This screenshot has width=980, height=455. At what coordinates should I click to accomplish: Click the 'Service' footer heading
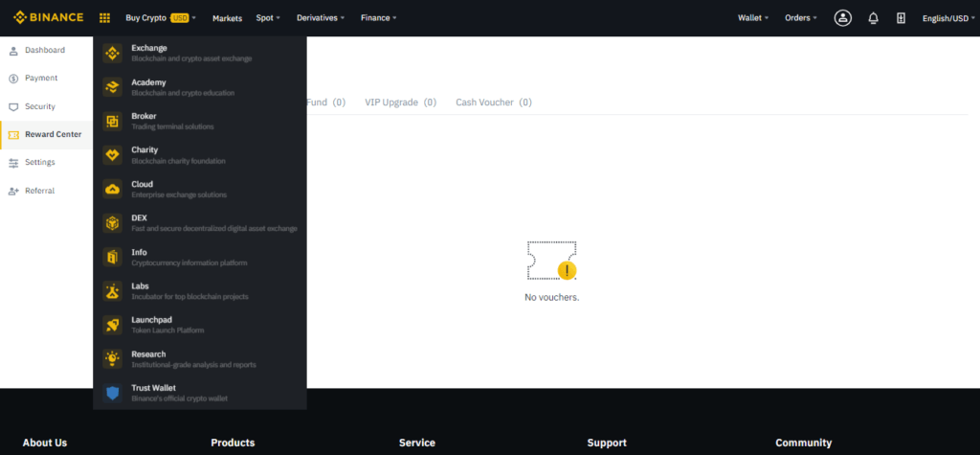click(417, 443)
